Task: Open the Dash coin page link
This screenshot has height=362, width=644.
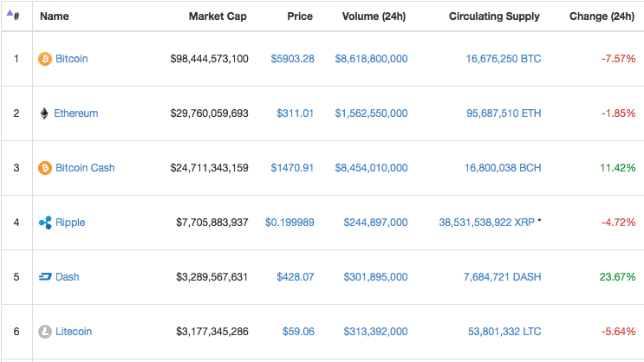Action: tap(68, 277)
